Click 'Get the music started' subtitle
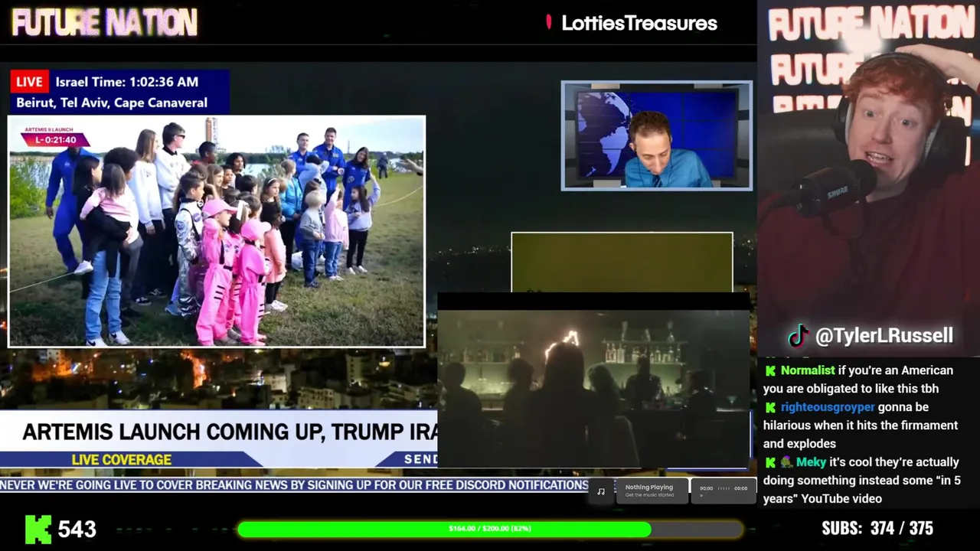This screenshot has height=551, width=980. point(649,495)
